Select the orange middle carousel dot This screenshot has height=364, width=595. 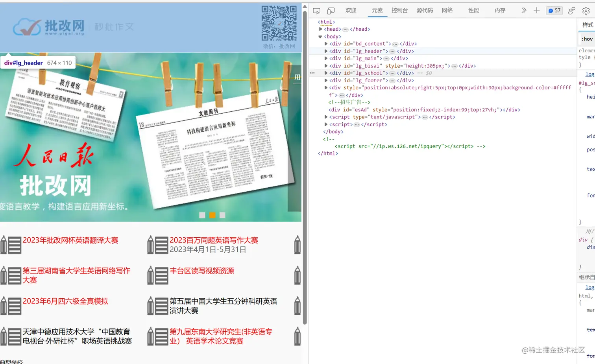click(x=212, y=215)
